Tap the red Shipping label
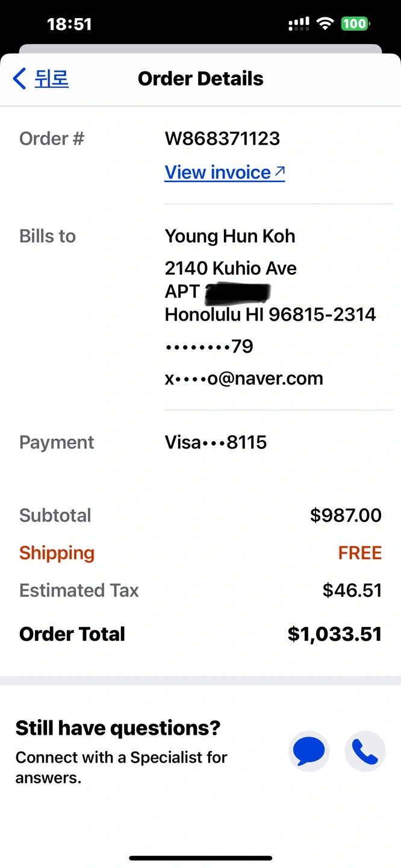 [x=57, y=553]
